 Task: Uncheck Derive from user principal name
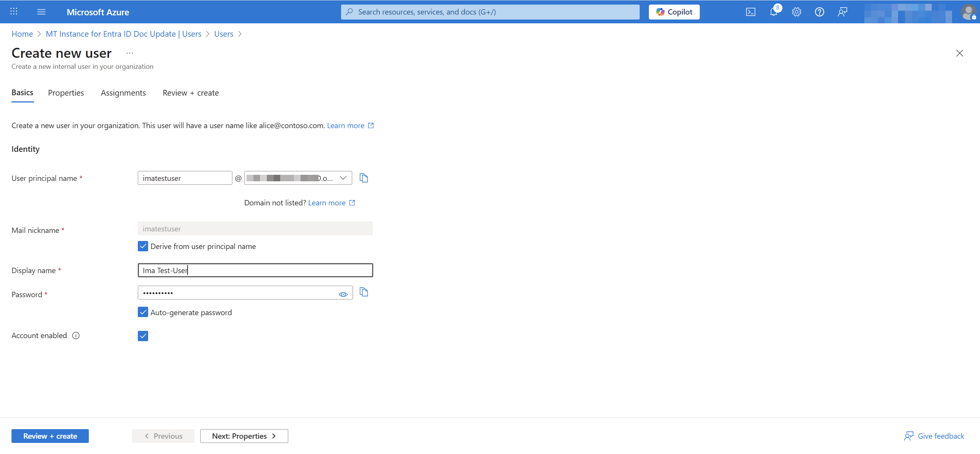(143, 246)
